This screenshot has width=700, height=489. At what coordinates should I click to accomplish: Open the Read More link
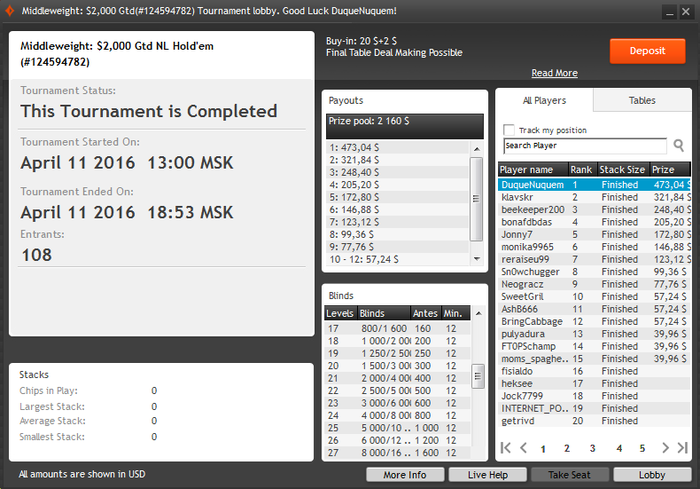coord(554,73)
